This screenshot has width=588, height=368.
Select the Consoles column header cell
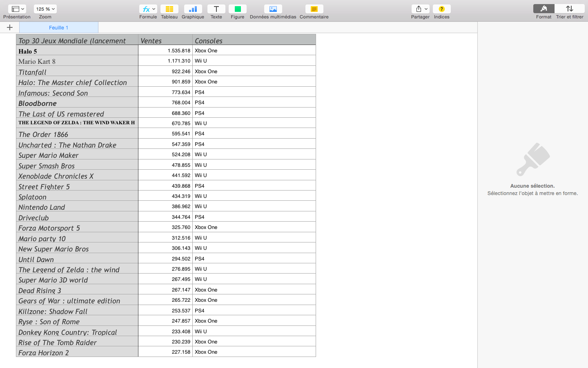click(254, 40)
